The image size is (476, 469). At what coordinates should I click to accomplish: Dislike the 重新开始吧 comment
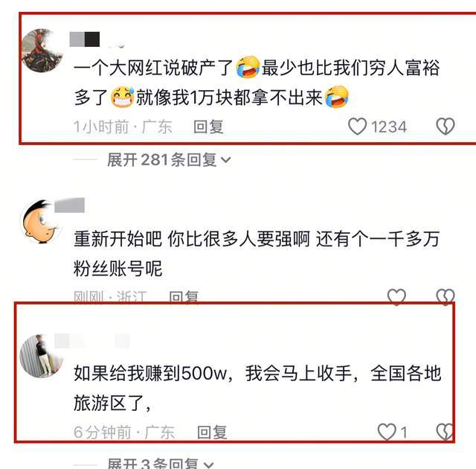pyautogui.click(x=446, y=296)
